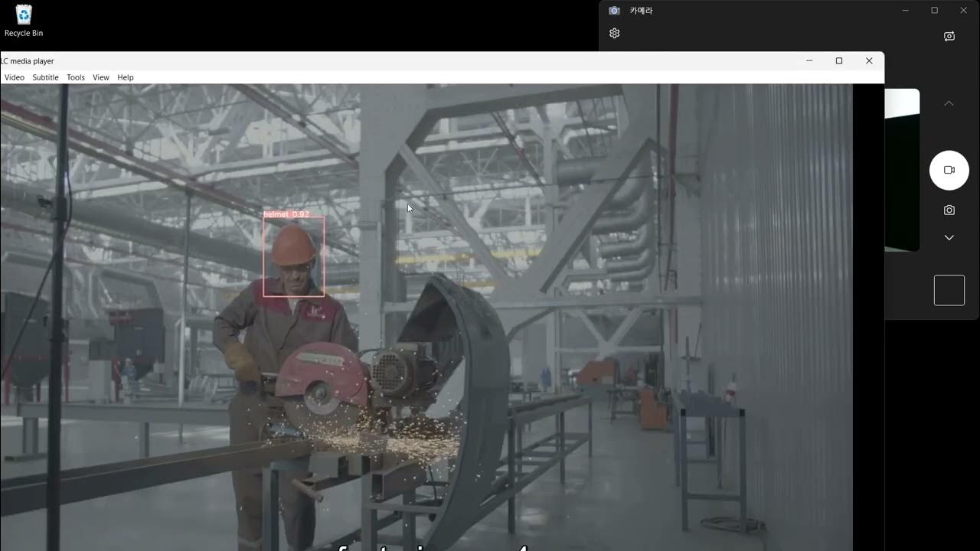Click the helmet detection box in the video
This screenshot has height=551, width=980.
(294, 256)
